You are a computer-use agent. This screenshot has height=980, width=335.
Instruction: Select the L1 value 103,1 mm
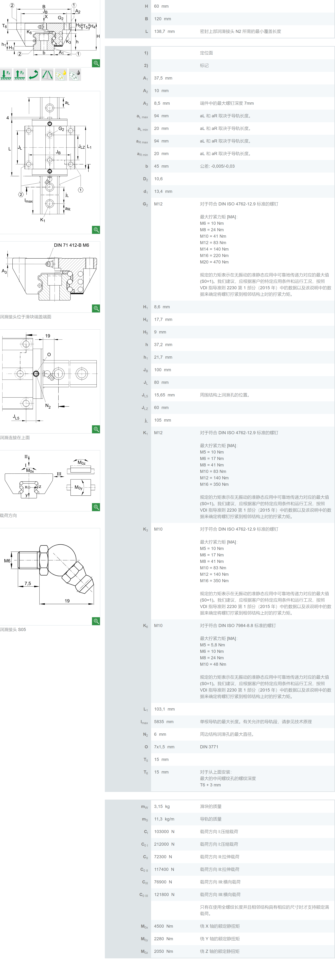click(x=164, y=709)
